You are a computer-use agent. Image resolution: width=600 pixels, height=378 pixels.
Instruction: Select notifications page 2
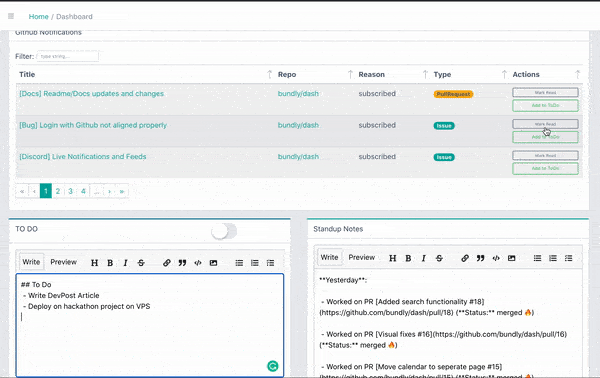[58, 191]
